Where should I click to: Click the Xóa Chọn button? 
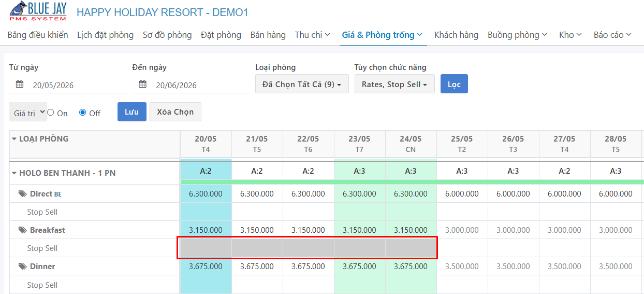tap(175, 111)
